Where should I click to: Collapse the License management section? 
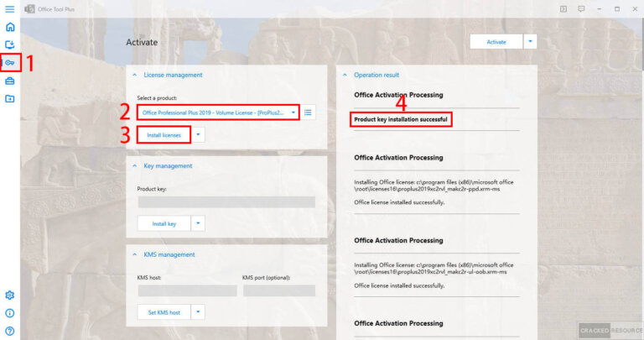tap(135, 75)
